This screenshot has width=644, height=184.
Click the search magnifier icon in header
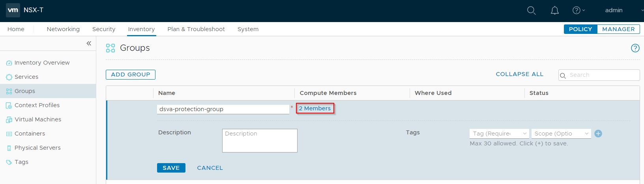pos(531,11)
